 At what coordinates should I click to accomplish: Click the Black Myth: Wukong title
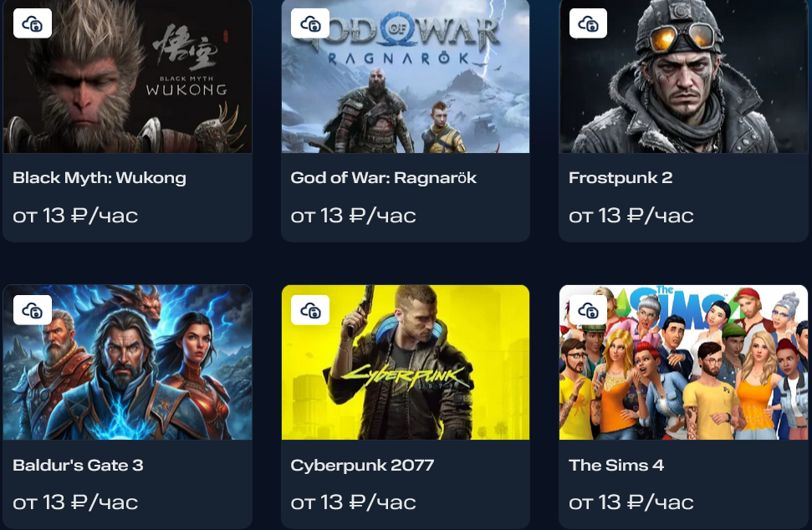[x=100, y=178]
